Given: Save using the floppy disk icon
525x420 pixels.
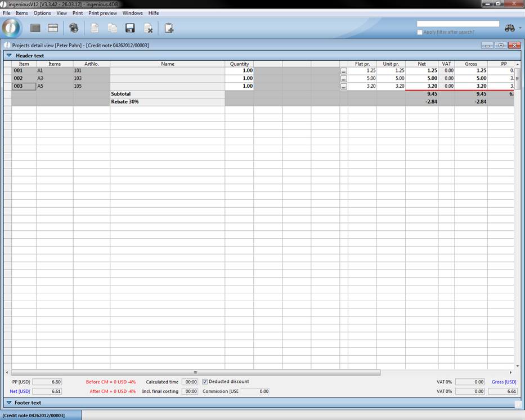Looking at the screenshot, I should [130, 28].
